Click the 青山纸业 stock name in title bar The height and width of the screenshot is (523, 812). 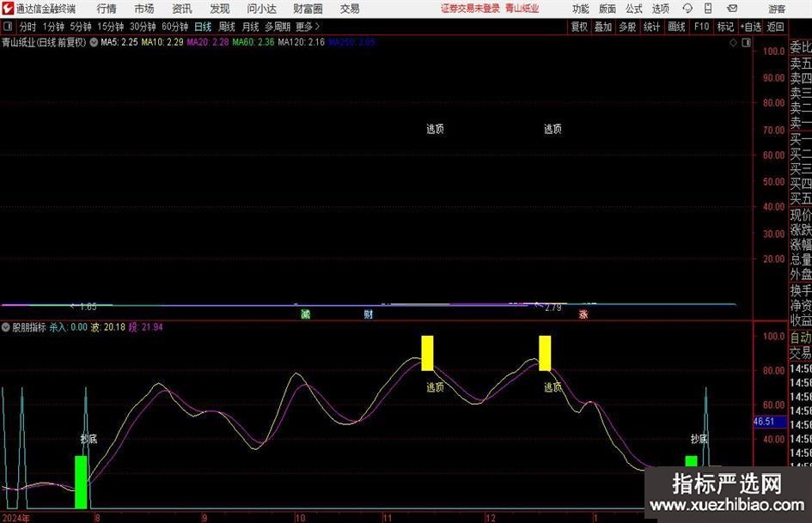click(x=522, y=9)
